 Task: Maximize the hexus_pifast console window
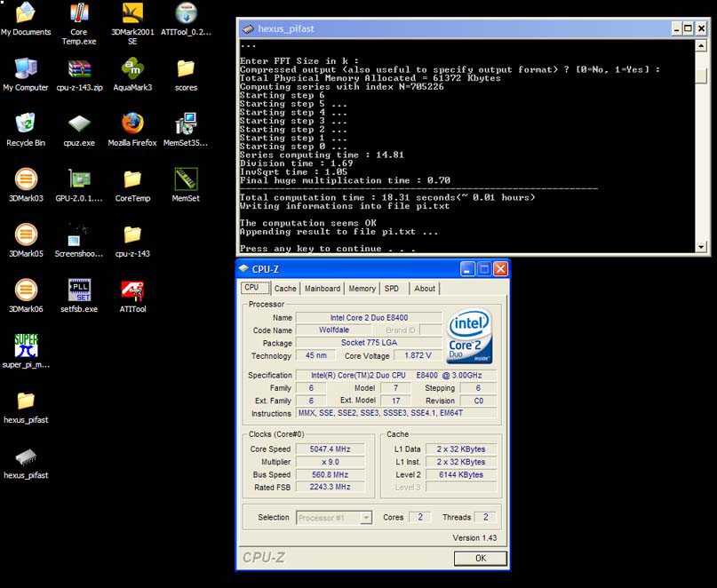(689, 28)
